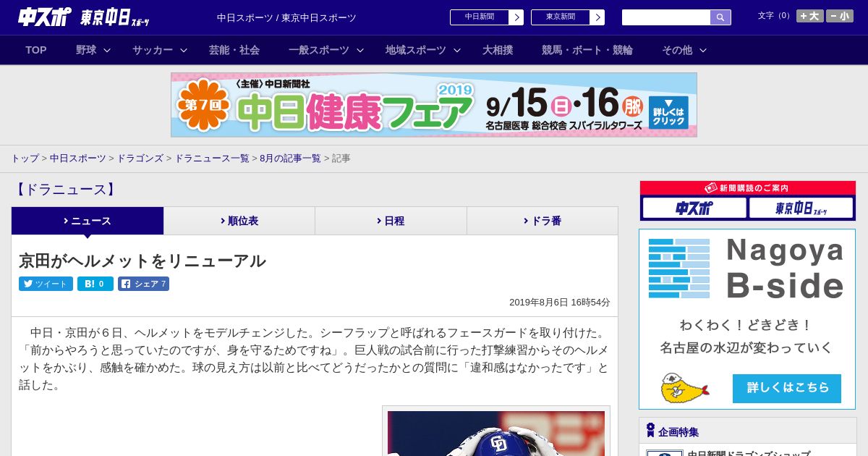Share article on Facebook シェア button

point(143,284)
